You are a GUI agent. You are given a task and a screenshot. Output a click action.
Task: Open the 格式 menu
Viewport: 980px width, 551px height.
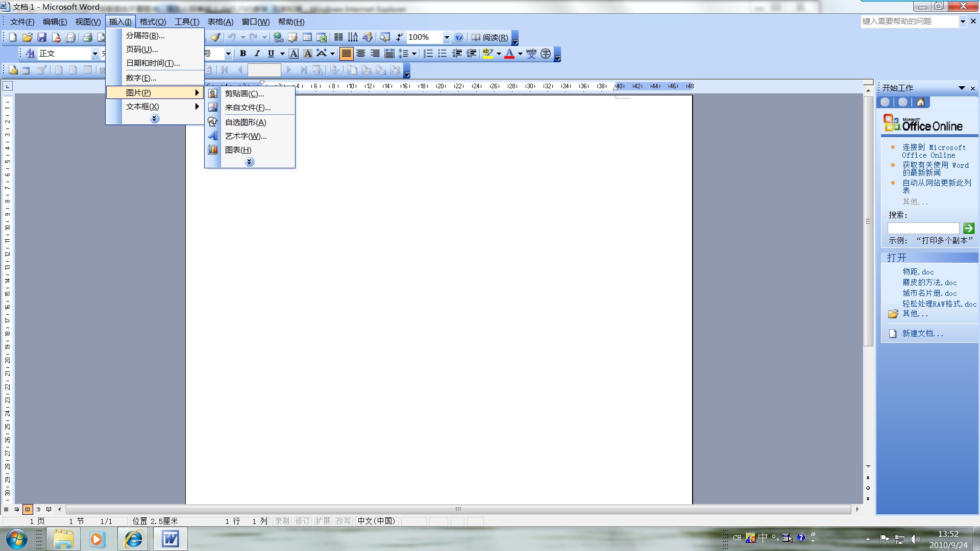(x=153, y=22)
